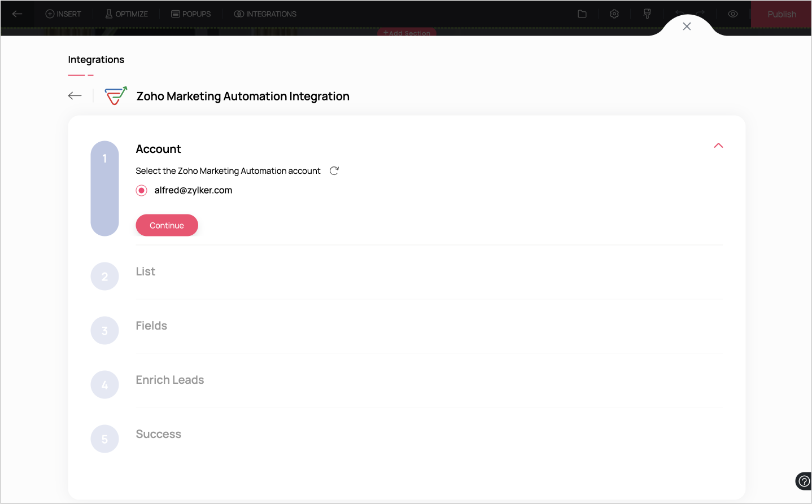This screenshot has height=504, width=812.
Task: Click the Publish button
Action: [x=782, y=14]
